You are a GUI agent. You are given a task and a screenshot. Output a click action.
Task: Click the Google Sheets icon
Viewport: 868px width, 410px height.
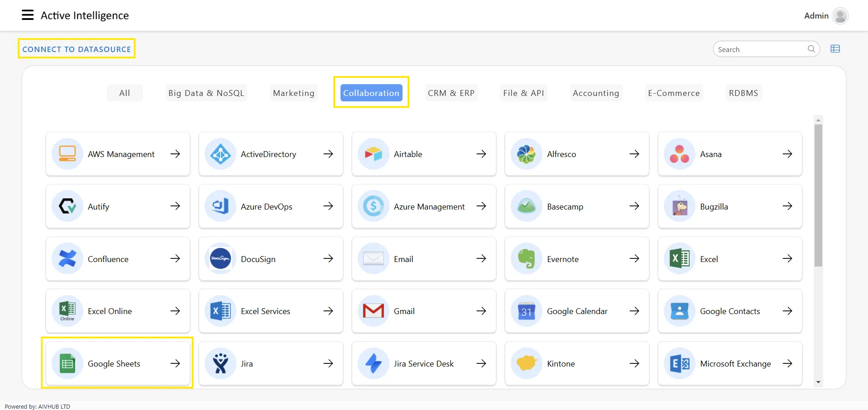point(67,363)
